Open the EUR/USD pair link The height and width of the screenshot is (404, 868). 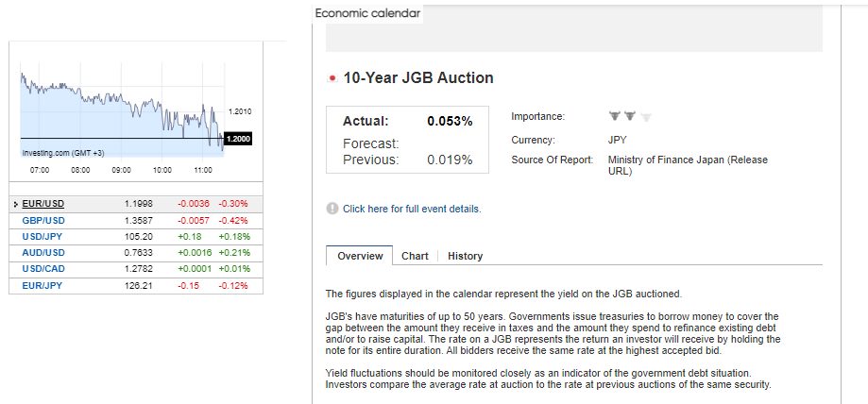(x=43, y=204)
